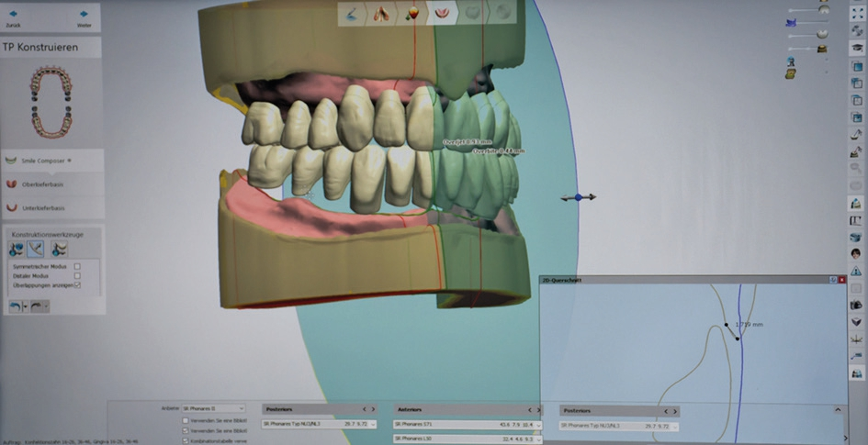The height and width of the screenshot is (445, 868).
Task: Uncheck Überlappungen anzeigen checkbox
Action: (x=77, y=284)
